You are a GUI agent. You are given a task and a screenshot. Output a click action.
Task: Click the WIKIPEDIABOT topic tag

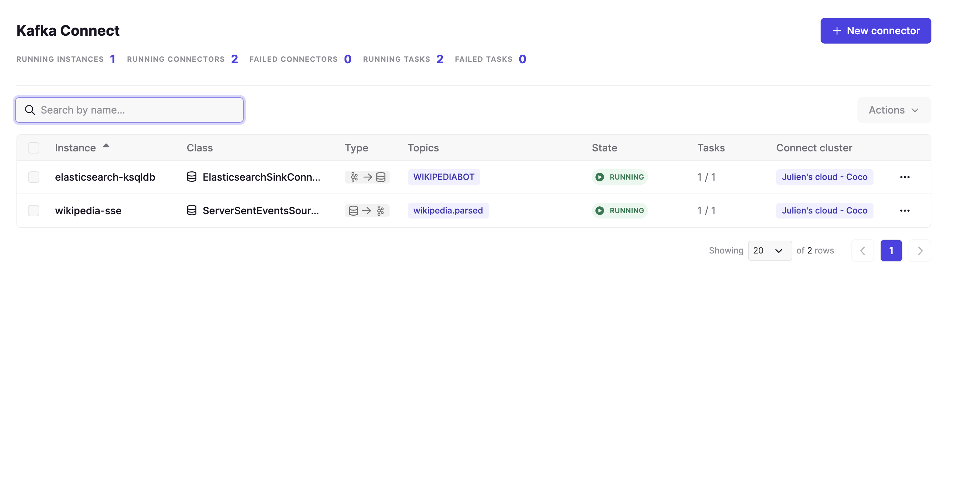pyautogui.click(x=444, y=177)
